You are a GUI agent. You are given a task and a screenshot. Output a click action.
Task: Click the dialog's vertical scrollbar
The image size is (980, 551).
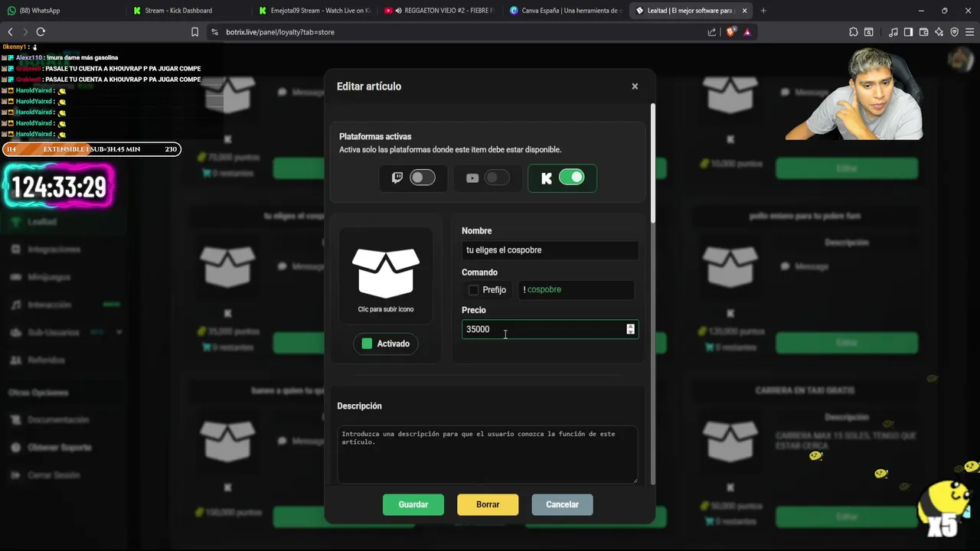click(x=653, y=164)
